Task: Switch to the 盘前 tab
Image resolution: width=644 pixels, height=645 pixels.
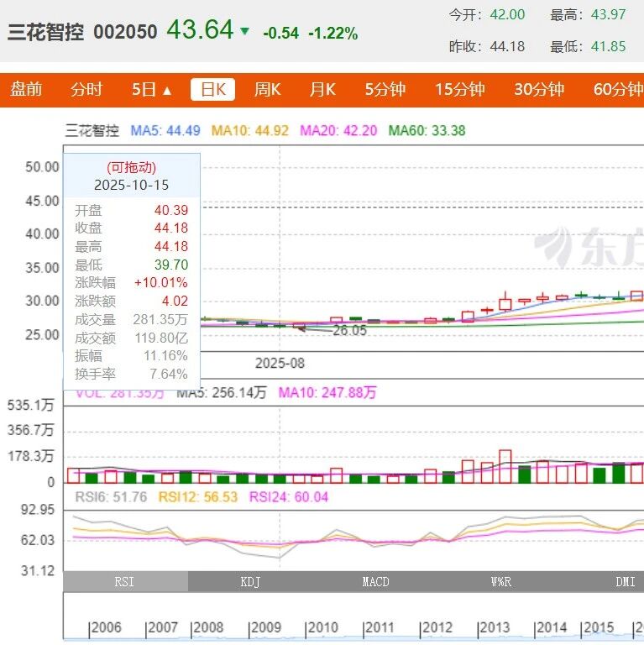Action: click(x=26, y=89)
